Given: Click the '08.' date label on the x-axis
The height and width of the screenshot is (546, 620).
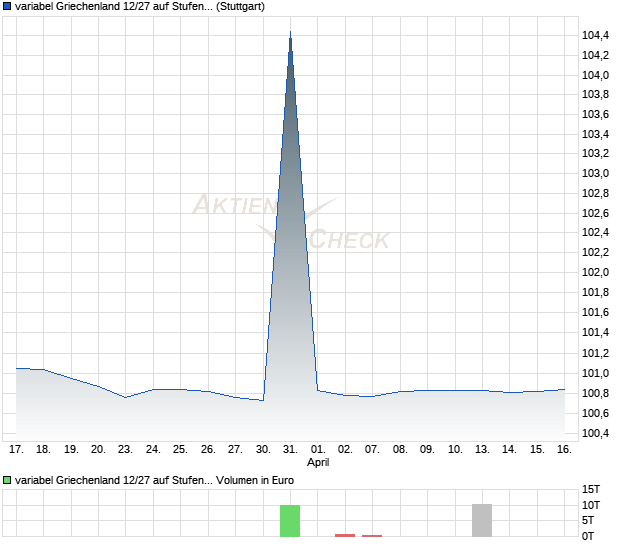Looking at the screenshot, I should tap(400, 450).
